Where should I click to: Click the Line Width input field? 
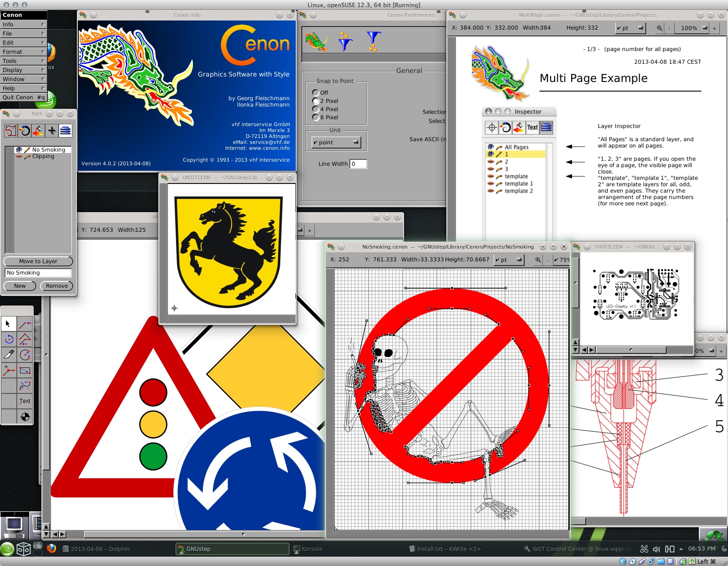tap(358, 164)
